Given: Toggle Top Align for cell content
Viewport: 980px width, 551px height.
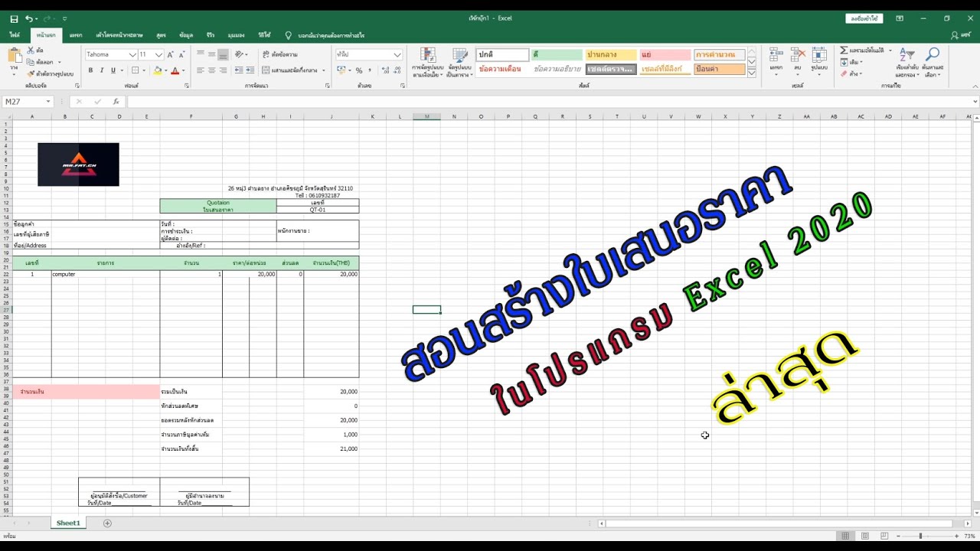Looking at the screenshot, I should click(201, 54).
